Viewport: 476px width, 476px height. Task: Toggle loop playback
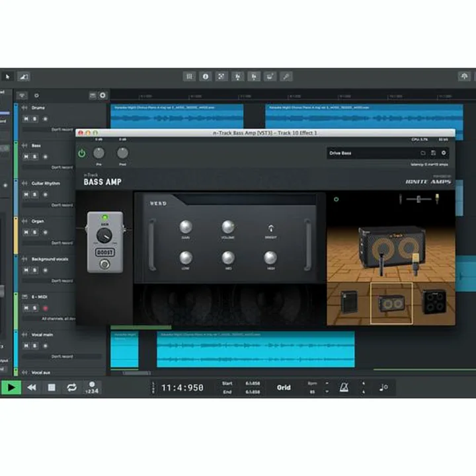71,387
